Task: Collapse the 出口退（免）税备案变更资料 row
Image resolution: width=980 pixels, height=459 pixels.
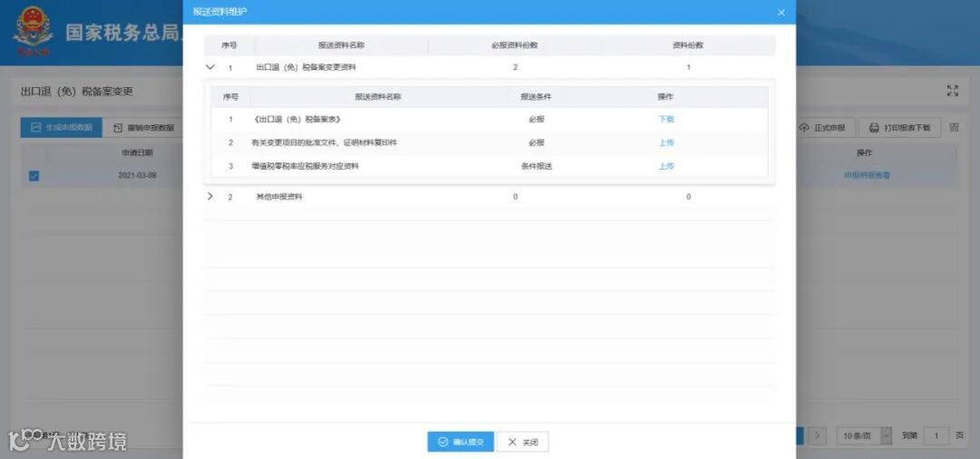Action: 210,67
